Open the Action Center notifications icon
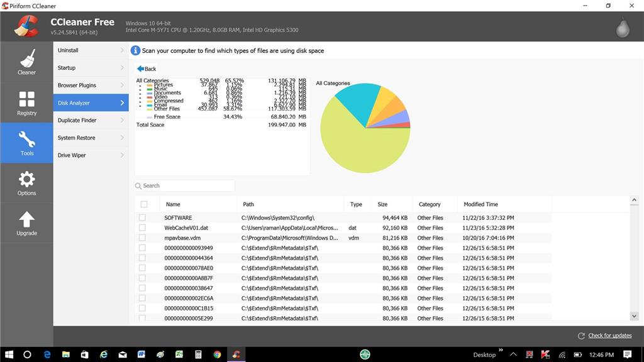The image size is (644, 362). click(627, 354)
